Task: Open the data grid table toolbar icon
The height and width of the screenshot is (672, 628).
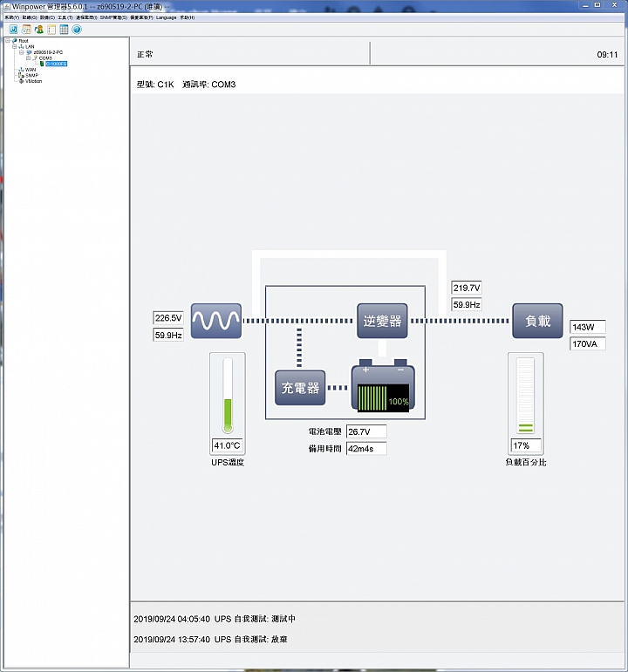Action: click(64, 30)
